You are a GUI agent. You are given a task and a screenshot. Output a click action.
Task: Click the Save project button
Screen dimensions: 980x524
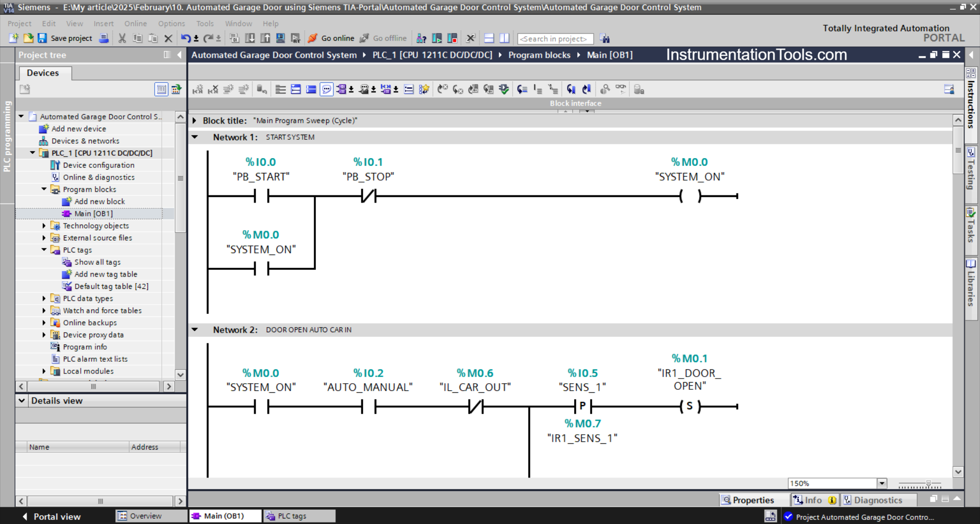pos(65,38)
